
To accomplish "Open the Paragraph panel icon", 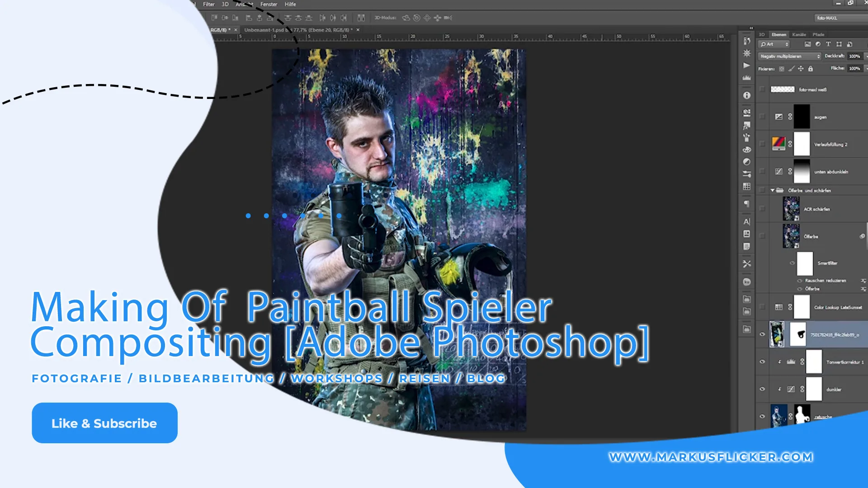I will coord(747,204).
